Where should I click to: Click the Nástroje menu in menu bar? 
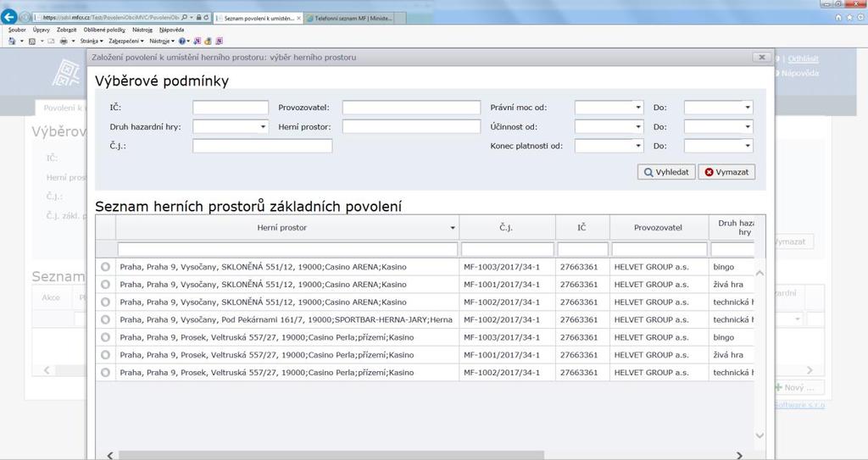pos(142,30)
